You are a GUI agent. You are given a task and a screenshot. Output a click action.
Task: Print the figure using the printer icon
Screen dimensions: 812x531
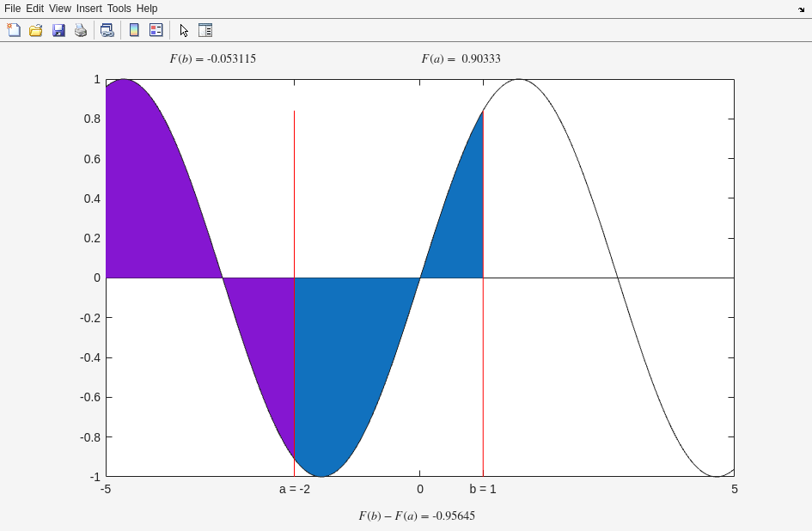[81, 30]
